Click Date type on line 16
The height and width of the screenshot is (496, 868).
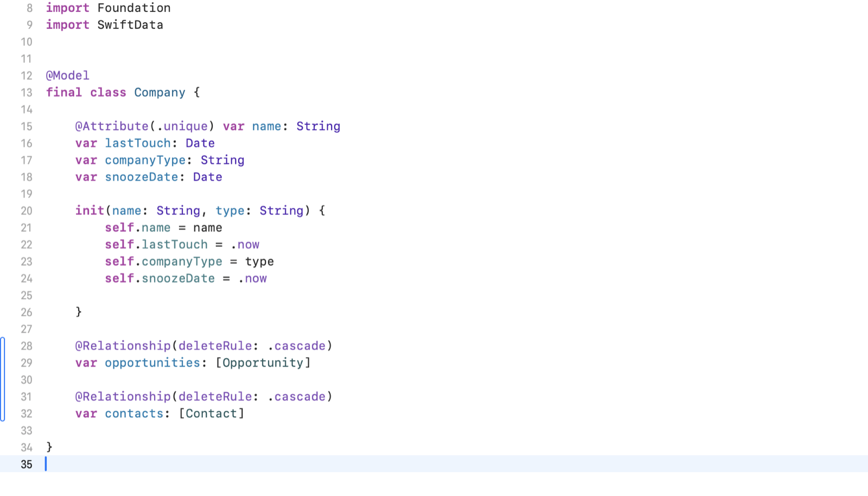pyautogui.click(x=200, y=143)
